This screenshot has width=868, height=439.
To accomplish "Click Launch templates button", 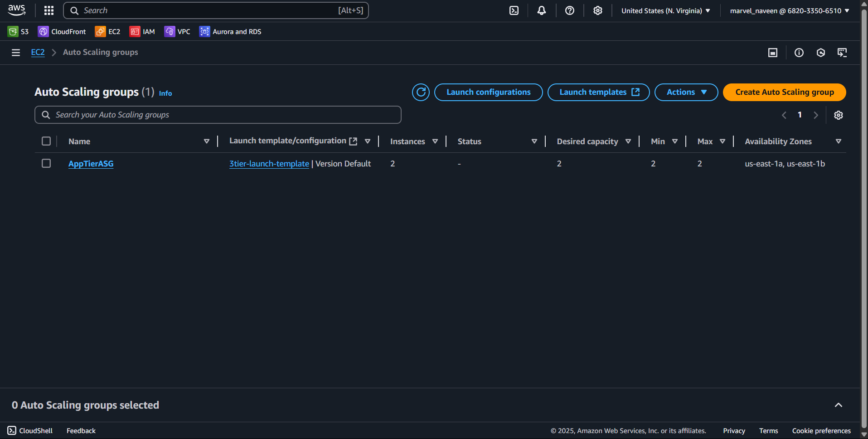I will (x=598, y=92).
